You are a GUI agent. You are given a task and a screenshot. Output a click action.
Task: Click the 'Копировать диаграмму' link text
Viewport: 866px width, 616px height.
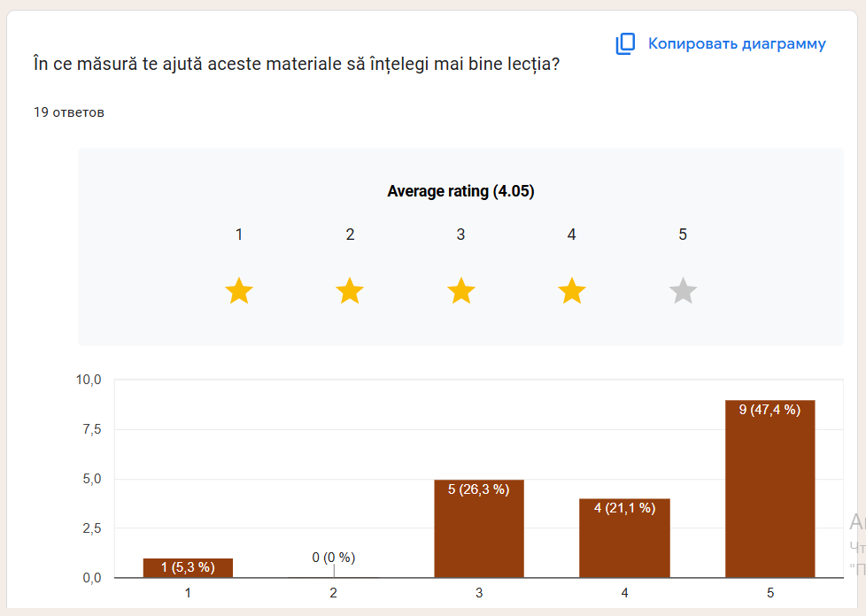[x=737, y=44]
